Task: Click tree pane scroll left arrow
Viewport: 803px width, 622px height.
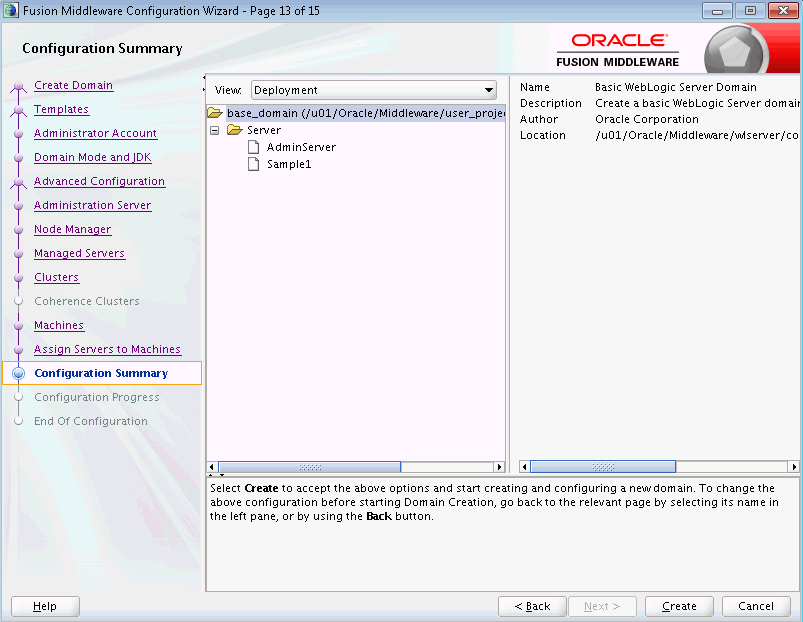Action: 212,467
